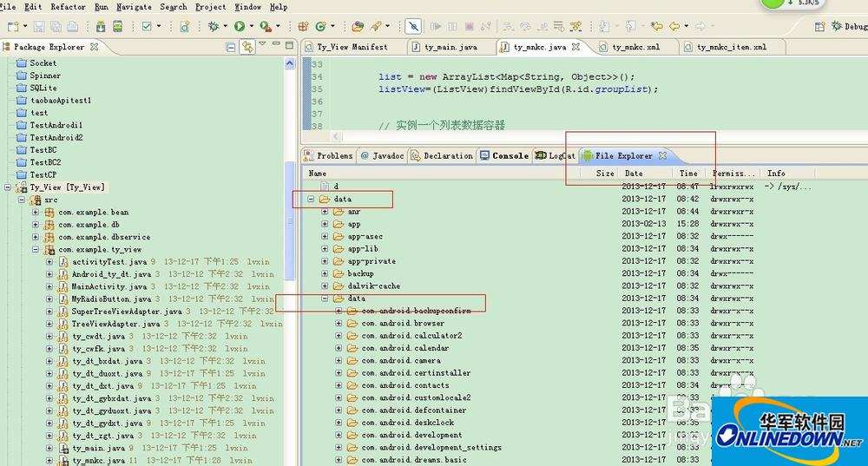This screenshot has height=466, width=868.
Task: Open the Android SDK Manager icon
Action: pos(100,26)
